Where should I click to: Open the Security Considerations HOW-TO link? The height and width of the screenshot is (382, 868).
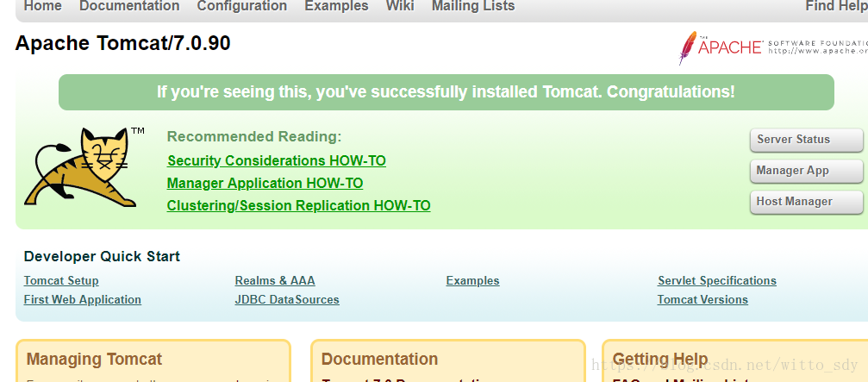click(x=276, y=160)
